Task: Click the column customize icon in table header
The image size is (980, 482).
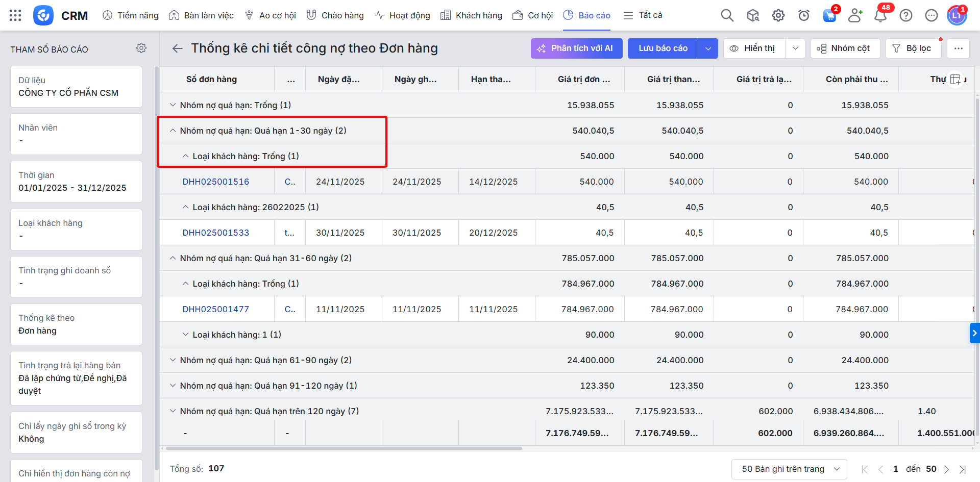Action: point(955,79)
